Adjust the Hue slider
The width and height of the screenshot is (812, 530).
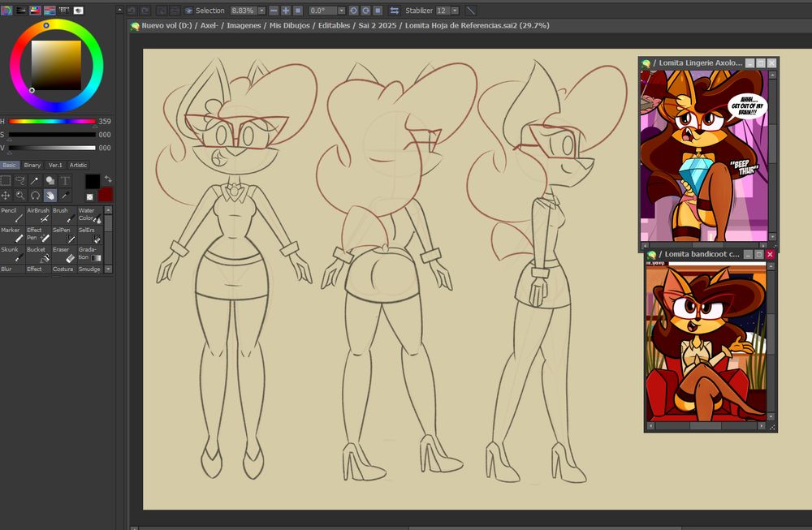[52, 122]
